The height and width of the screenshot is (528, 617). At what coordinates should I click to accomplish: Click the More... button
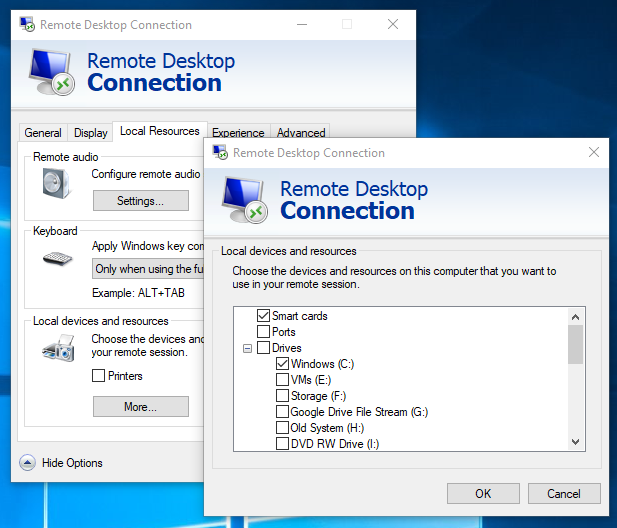click(141, 406)
